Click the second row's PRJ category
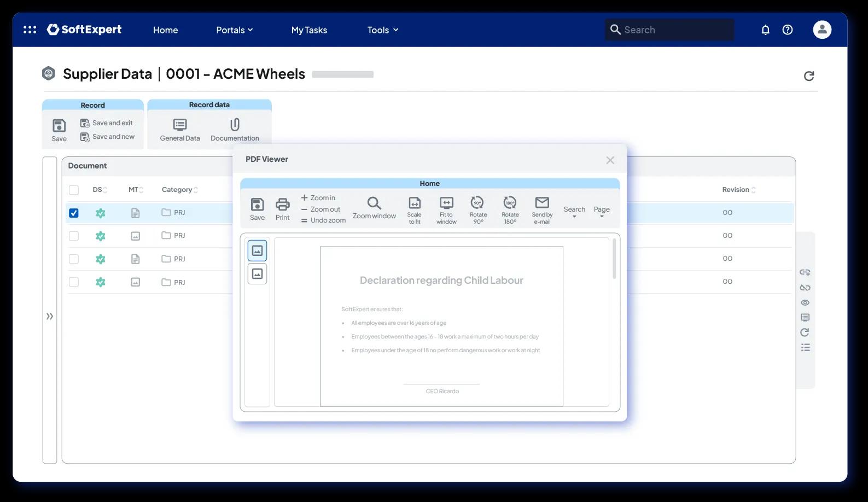The image size is (868, 502). click(173, 236)
